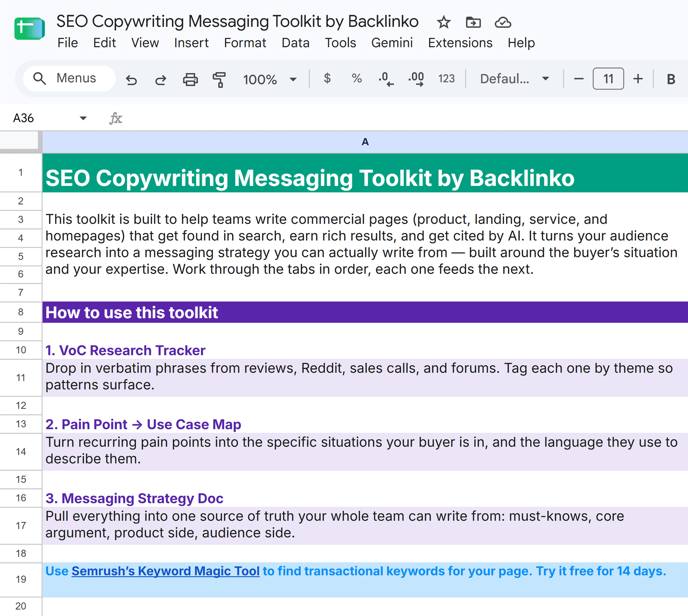Viewport: 688px width, 616px height.
Task: Click the Undo arrow
Action: pyautogui.click(x=131, y=80)
